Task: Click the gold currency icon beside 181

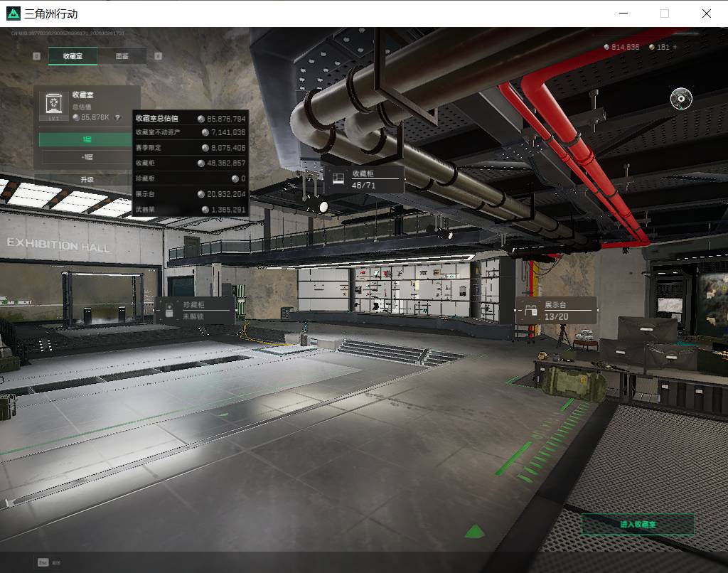Action: (x=652, y=47)
